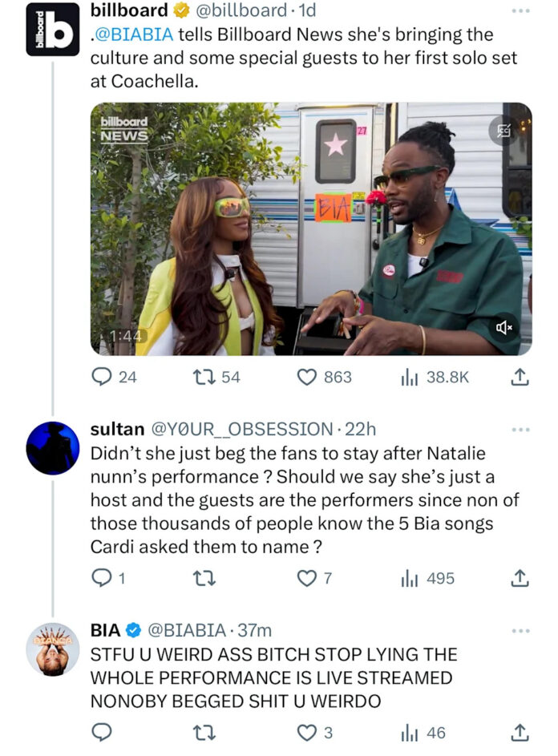The image size is (558, 756).
Task: Open the billboard profile avatar
Action: [52, 30]
